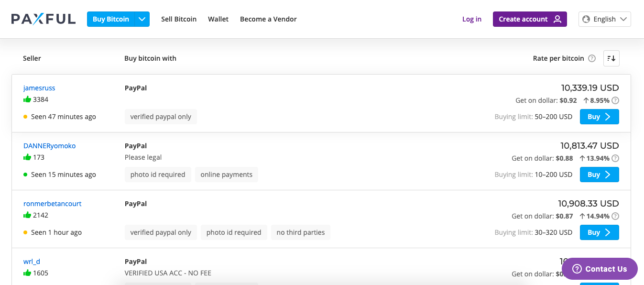This screenshot has height=285, width=644.
Task: Select ronmerbetancourt's 'verified paypal only' tag
Action: (x=161, y=232)
